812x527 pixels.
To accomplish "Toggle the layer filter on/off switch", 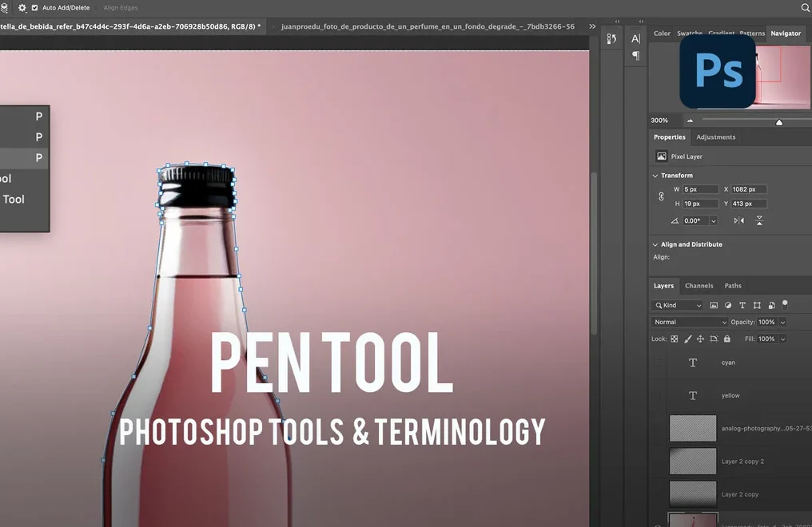I will (785, 304).
